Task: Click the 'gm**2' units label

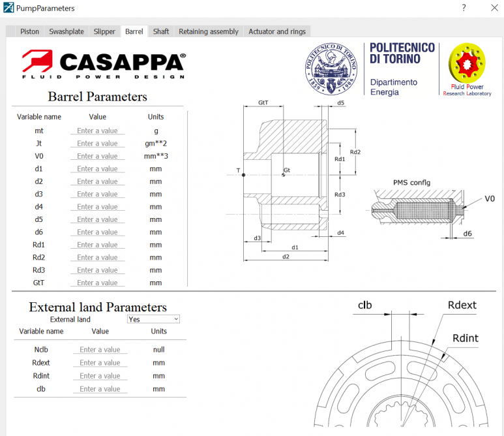Action: (x=156, y=144)
